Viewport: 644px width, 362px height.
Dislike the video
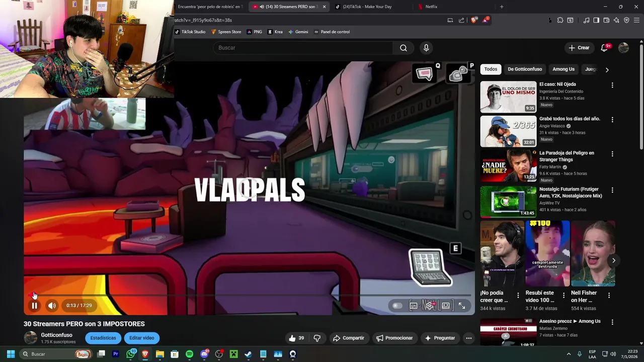(x=317, y=338)
